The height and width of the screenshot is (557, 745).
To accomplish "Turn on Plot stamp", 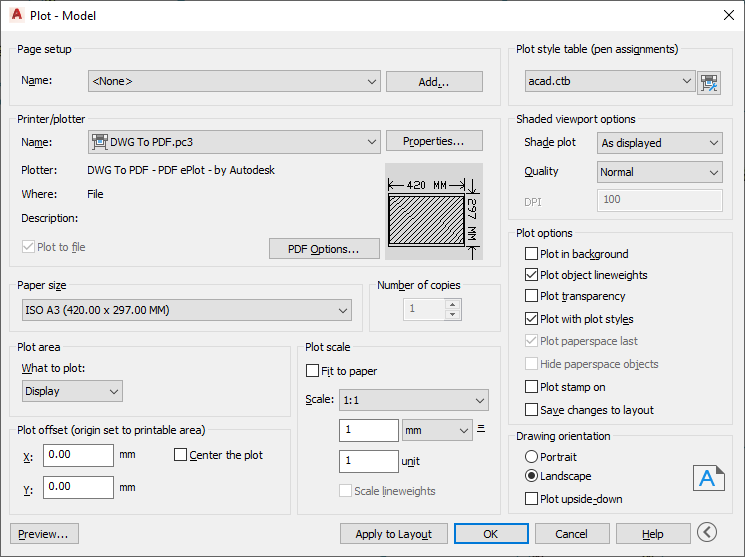I will point(531,387).
